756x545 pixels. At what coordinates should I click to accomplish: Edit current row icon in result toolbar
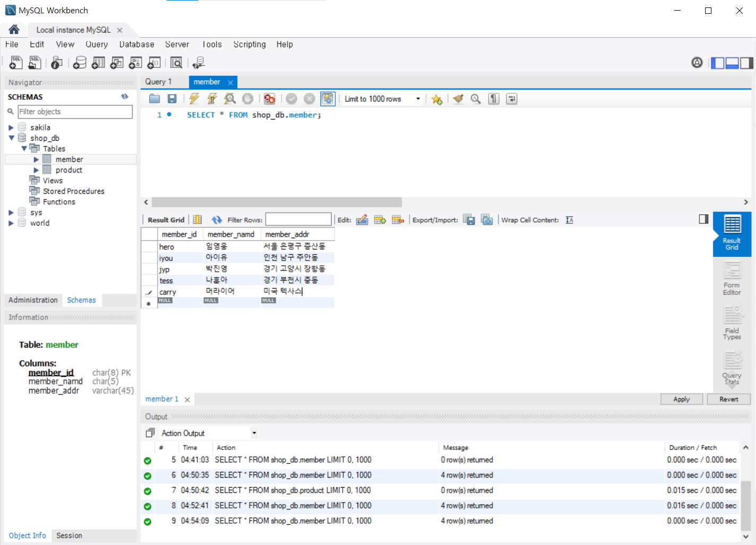tap(362, 220)
